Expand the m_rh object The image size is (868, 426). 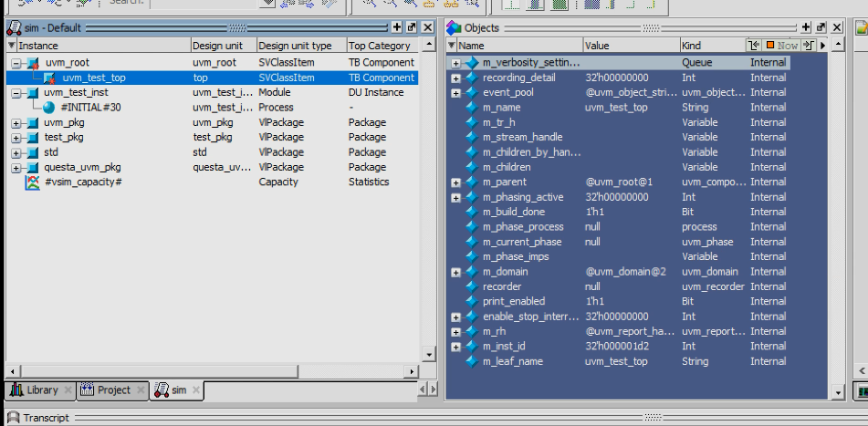[x=455, y=332]
